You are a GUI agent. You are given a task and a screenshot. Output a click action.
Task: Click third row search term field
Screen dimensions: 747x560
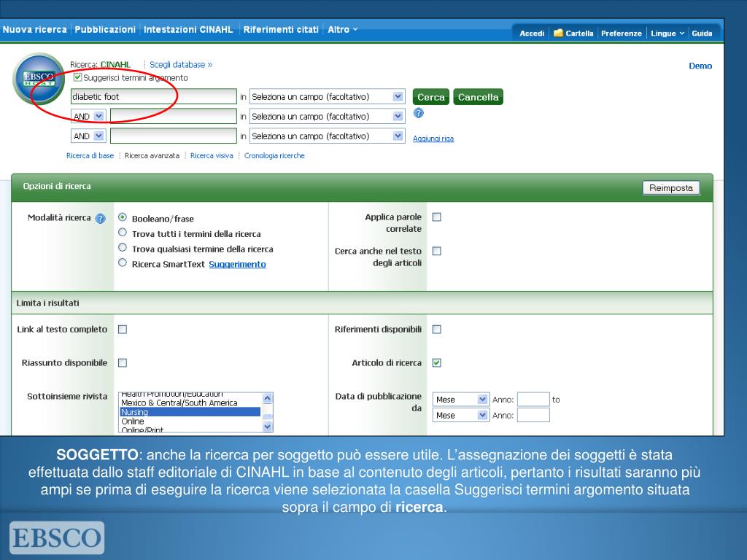[174, 136]
